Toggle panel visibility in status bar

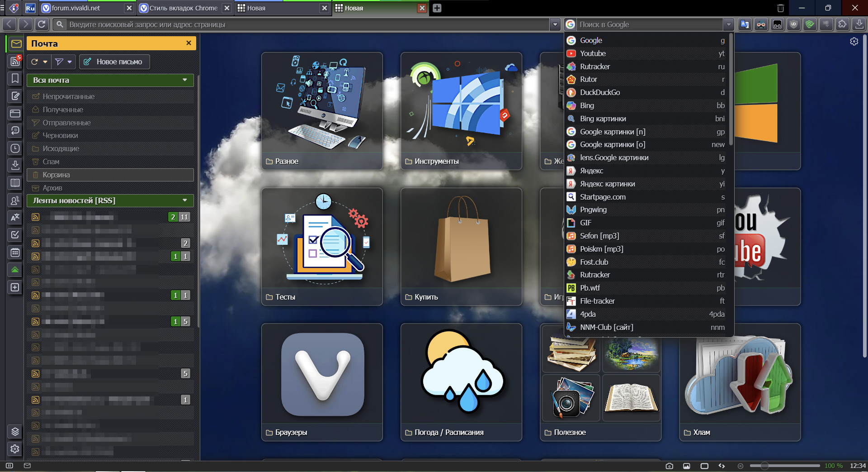tap(9, 466)
